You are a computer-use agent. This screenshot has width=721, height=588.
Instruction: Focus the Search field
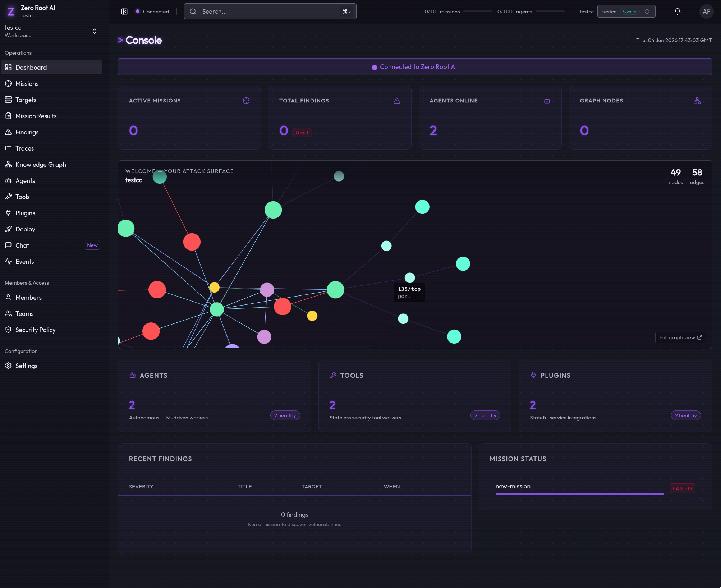(x=270, y=12)
